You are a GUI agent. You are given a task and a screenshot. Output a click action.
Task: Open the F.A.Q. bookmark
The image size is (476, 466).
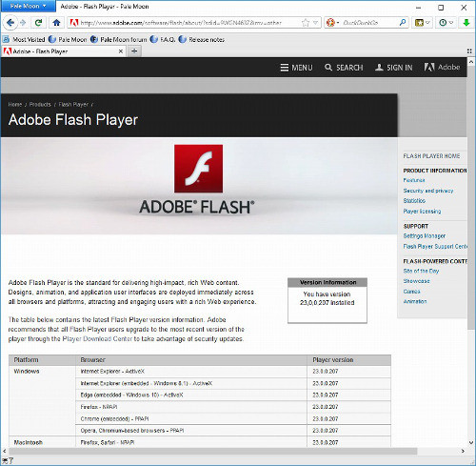(x=163, y=39)
